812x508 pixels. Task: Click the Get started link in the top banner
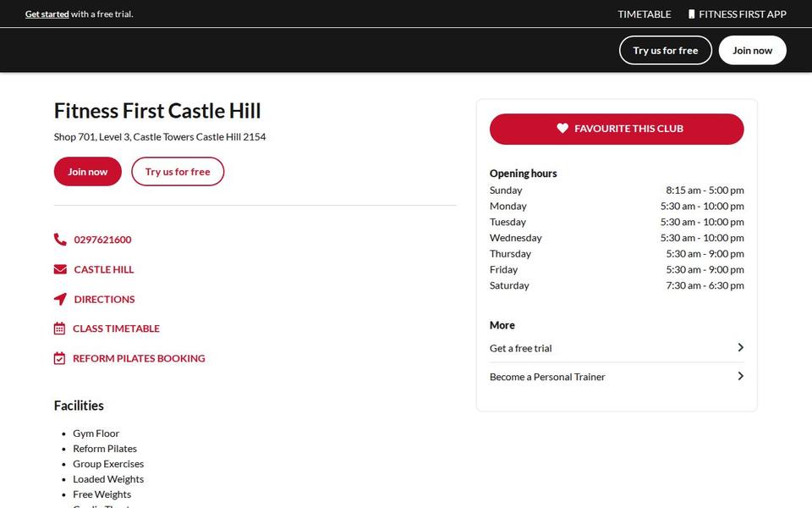47,14
